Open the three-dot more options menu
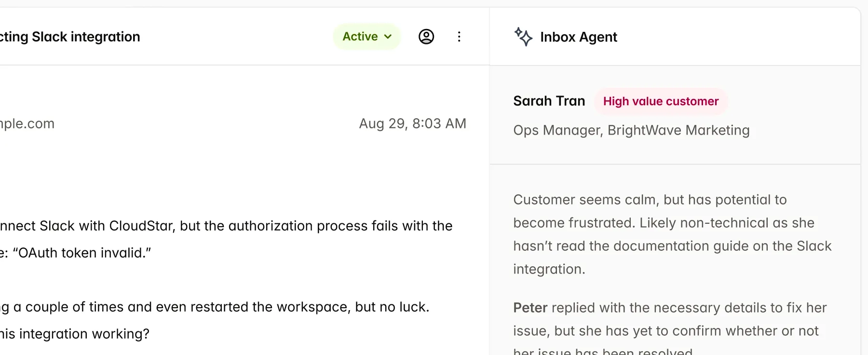The height and width of the screenshot is (355, 868). (459, 37)
